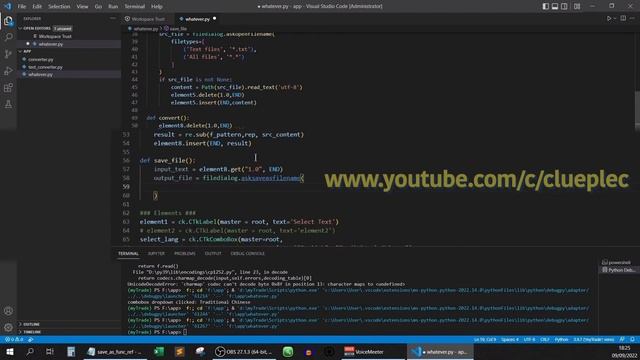
Task: Open the Run menu
Action: (113, 7)
